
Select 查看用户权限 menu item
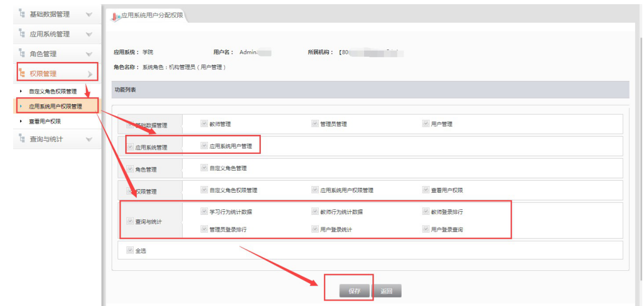(45, 121)
